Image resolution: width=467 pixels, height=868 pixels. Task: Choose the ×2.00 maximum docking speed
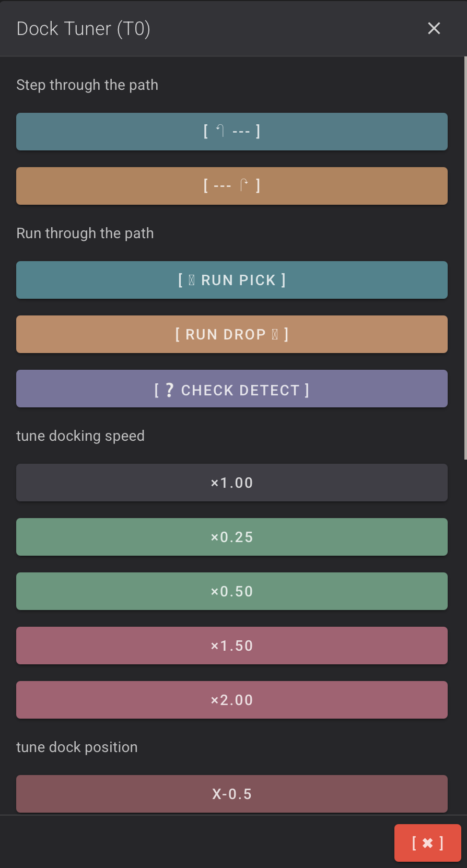click(232, 700)
